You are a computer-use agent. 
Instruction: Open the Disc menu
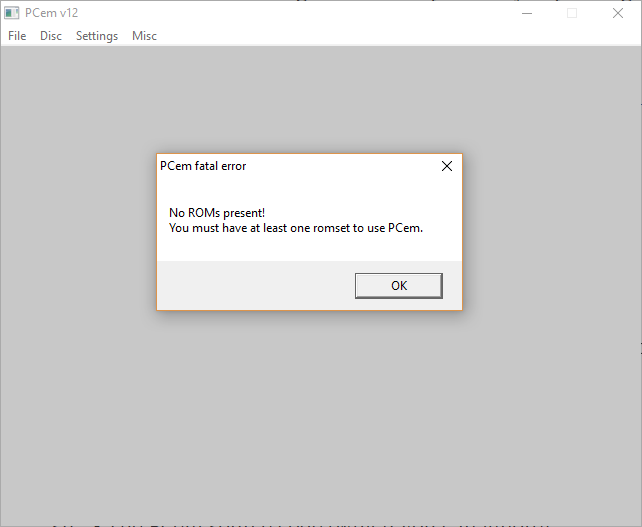coord(51,36)
